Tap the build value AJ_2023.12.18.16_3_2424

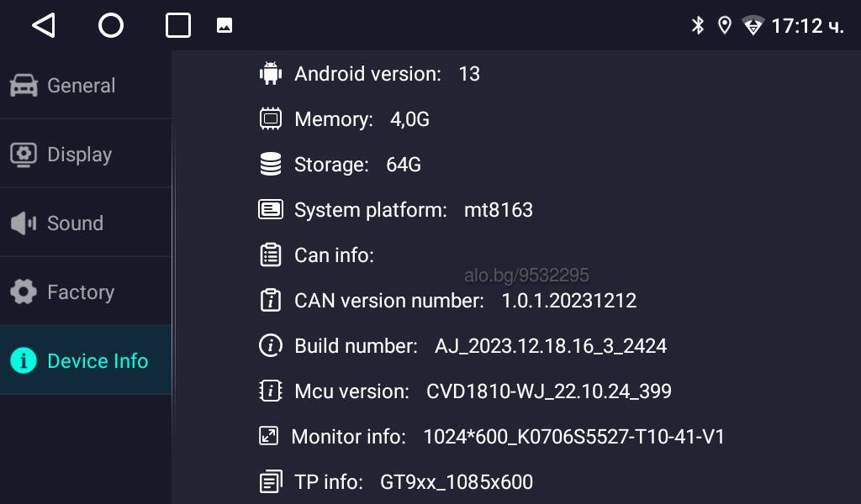pos(551,347)
